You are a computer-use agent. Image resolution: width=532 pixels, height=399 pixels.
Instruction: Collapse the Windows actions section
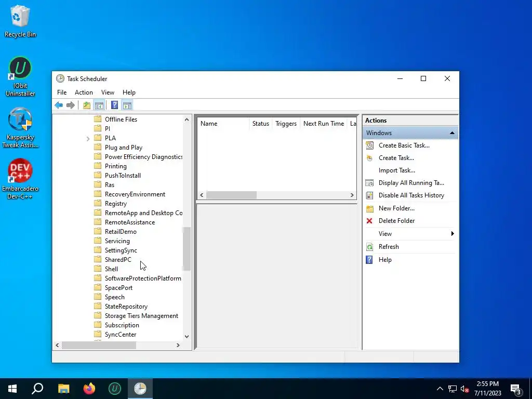[x=452, y=133]
